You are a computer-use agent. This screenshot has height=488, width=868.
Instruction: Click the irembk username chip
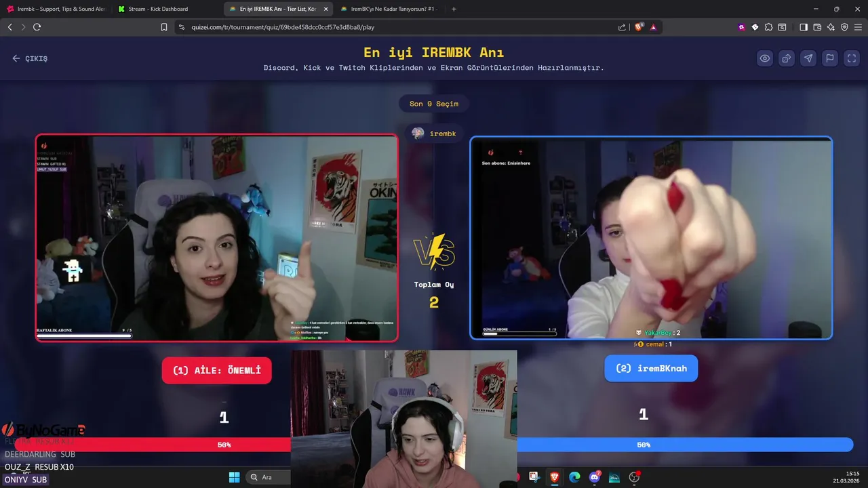click(x=434, y=134)
